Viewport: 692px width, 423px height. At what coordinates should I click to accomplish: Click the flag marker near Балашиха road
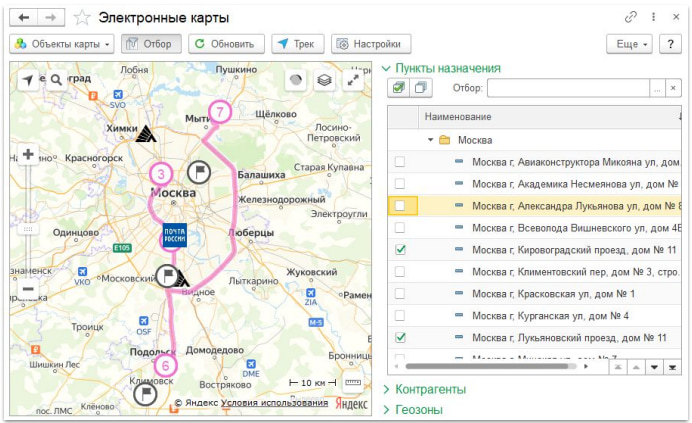[x=199, y=172]
